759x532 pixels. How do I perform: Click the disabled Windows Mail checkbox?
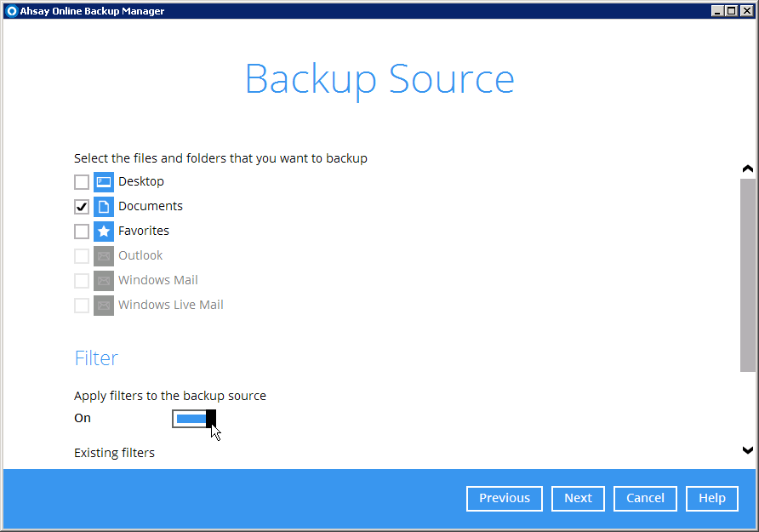[82, 281]
